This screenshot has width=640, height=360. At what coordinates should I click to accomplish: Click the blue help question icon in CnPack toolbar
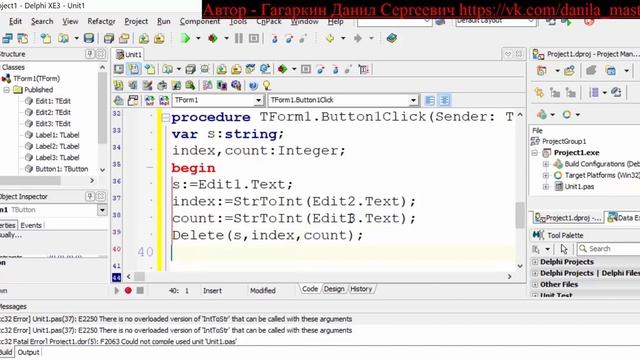tap(253, 86)
